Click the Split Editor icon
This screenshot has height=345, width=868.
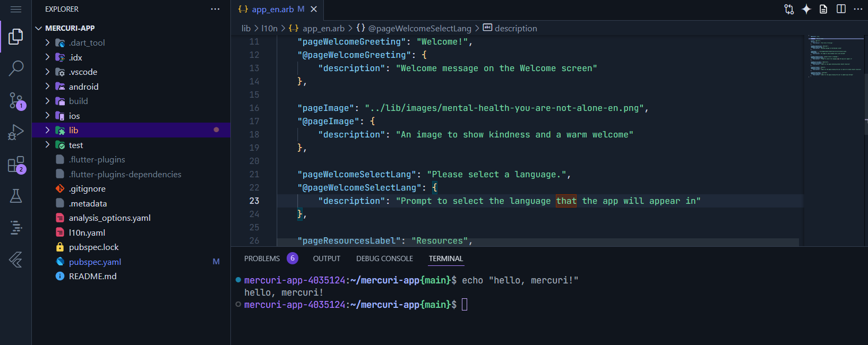click(x=841, y=9)
